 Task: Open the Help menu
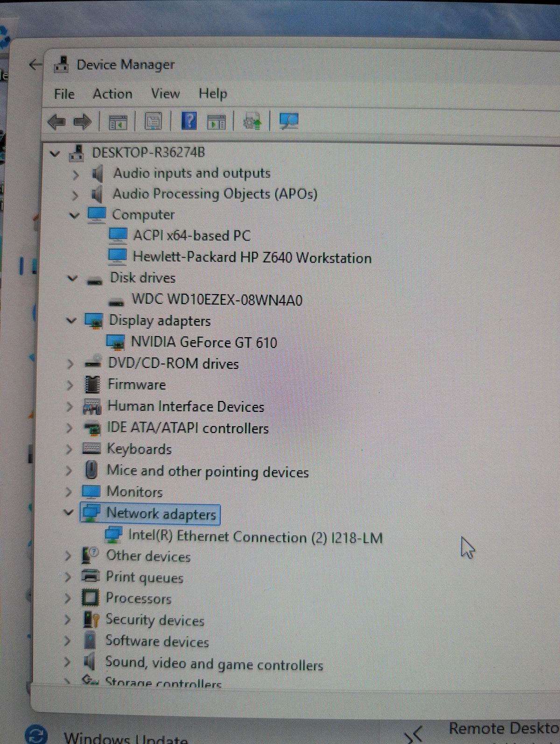[213, 93]
